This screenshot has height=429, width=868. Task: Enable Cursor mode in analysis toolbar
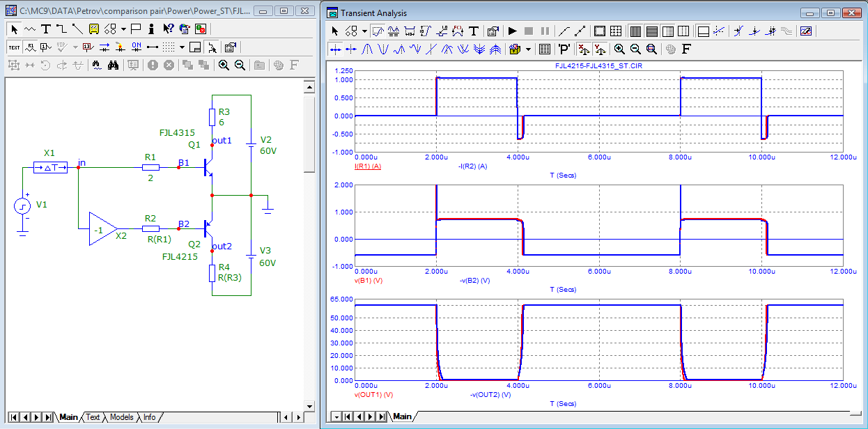pos(394,31)
